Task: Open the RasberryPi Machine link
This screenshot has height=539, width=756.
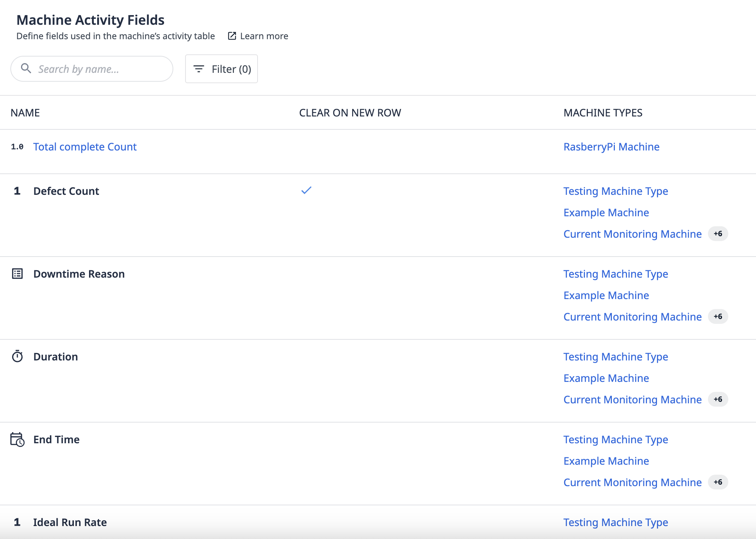Action: coord(611,147)
